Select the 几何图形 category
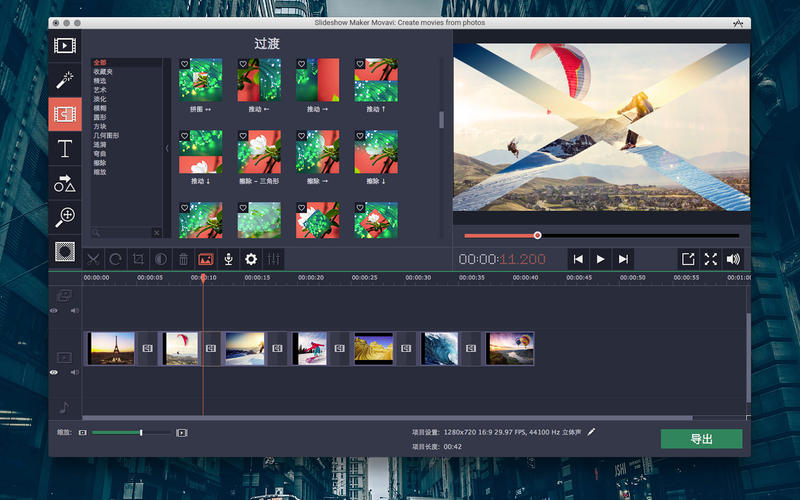This screenshot has height=500, width=800. point(106,135)
